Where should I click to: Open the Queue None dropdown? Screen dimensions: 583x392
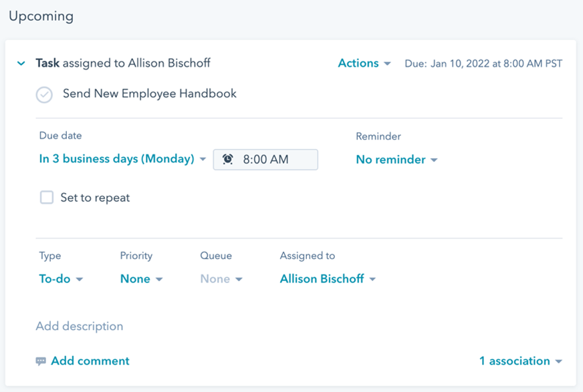[x=221, y=278]
